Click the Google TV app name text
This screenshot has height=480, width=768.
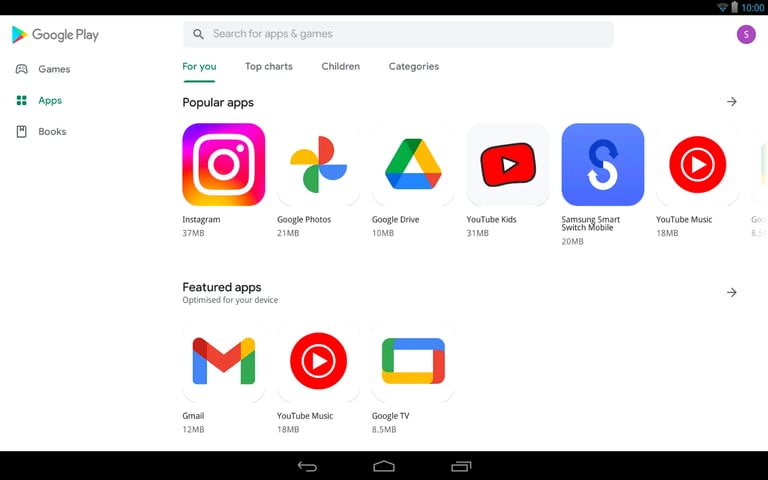390,416
